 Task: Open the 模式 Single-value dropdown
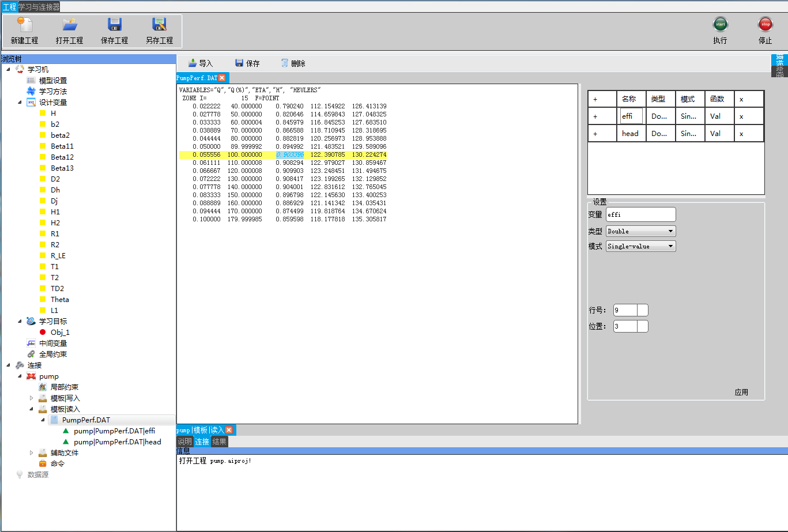(640, 246)
